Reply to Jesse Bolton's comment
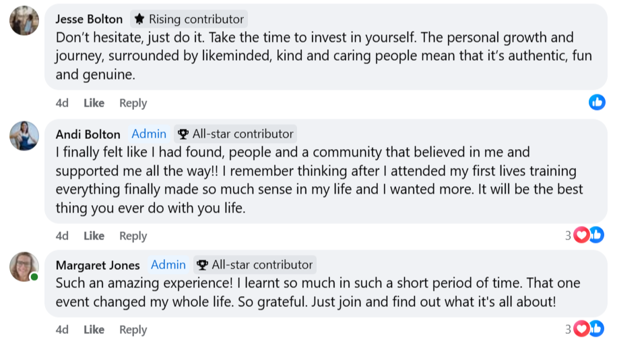This screenshot has width=644, height=342. coord(133,103)
